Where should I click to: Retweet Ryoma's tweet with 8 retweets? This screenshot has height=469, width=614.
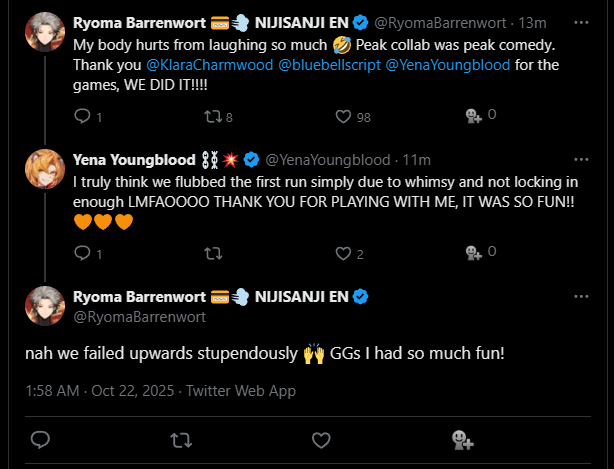click(x=211, y=117)
